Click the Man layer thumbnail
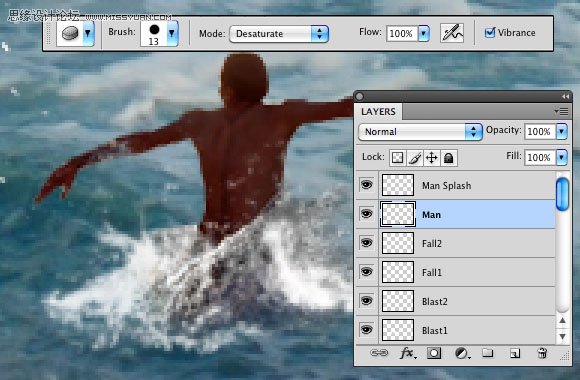 [x=398, y=214]
